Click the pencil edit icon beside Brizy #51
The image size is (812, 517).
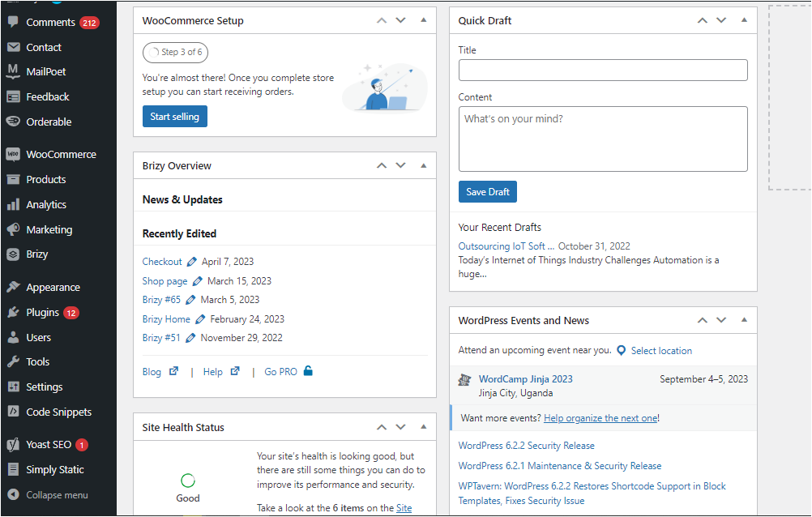[190, 338]
